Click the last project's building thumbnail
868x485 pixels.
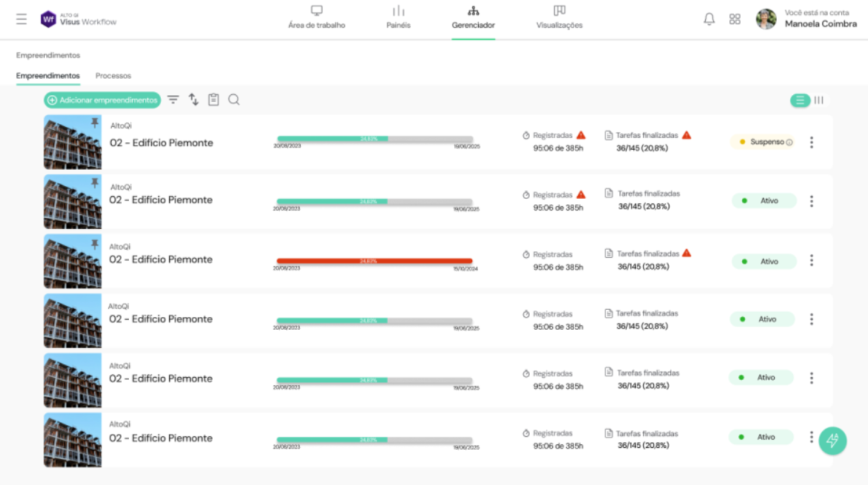tap(73, 440)
